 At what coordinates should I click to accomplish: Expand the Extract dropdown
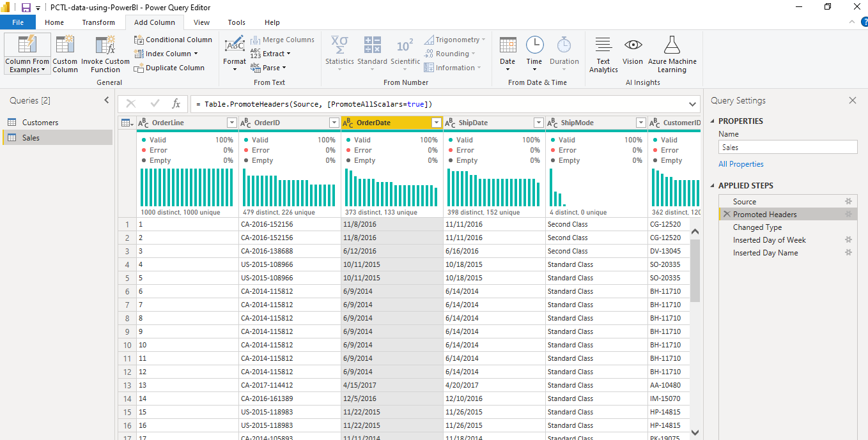click(288, 54)
